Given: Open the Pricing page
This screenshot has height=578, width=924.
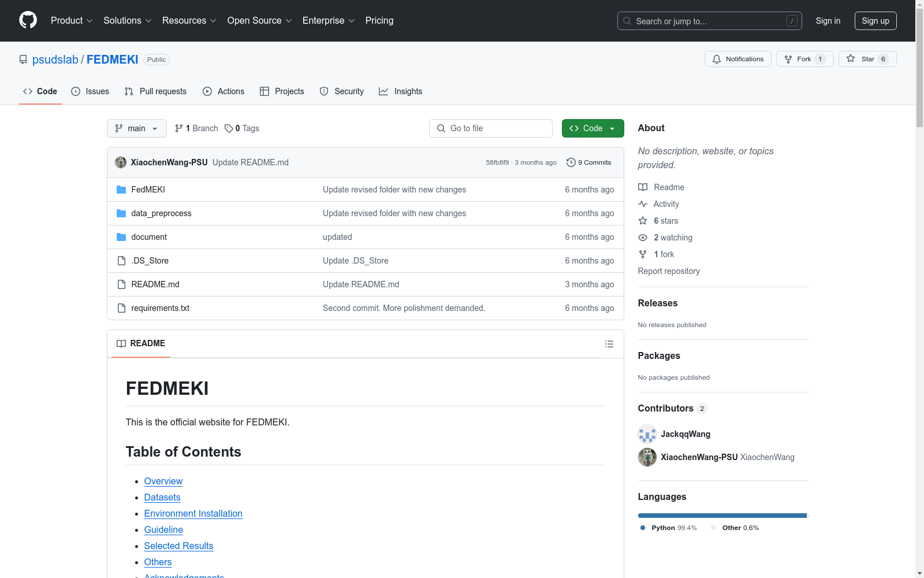Looking at the screenshot, I should click(x=379, y=20).
